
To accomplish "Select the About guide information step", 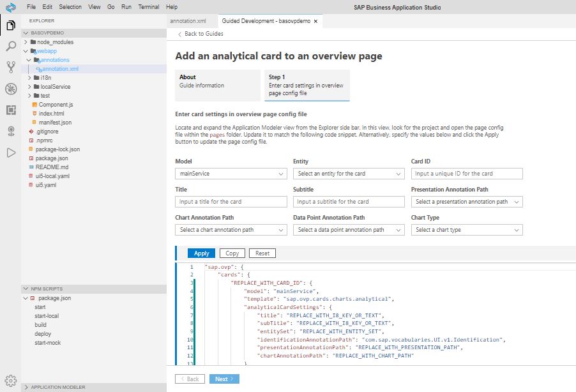I will 218,86.
